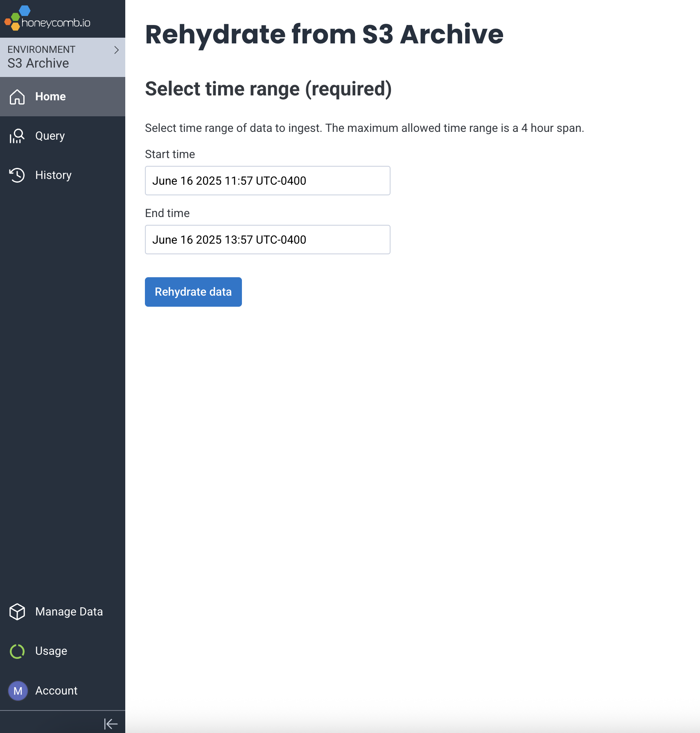Click the Usage ring icon
The height and width of the screenshot is (733, 700).
(x=17, y=651)
